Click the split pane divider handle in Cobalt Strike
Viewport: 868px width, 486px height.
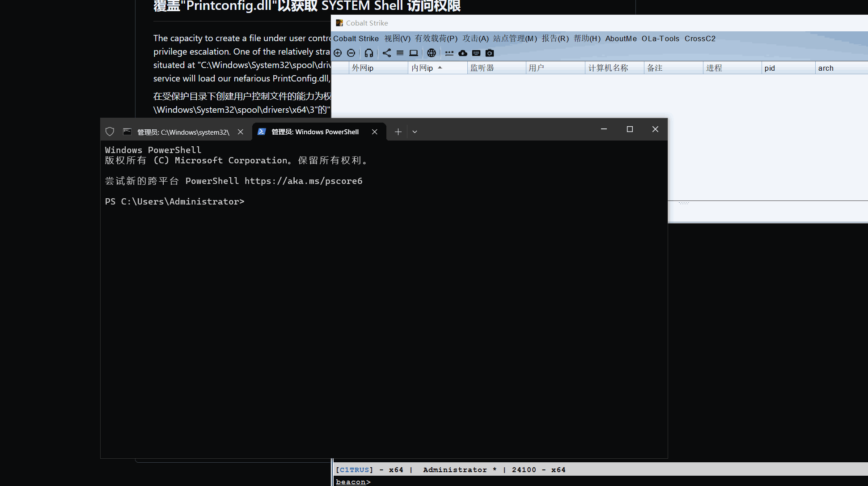pos(684,203)
